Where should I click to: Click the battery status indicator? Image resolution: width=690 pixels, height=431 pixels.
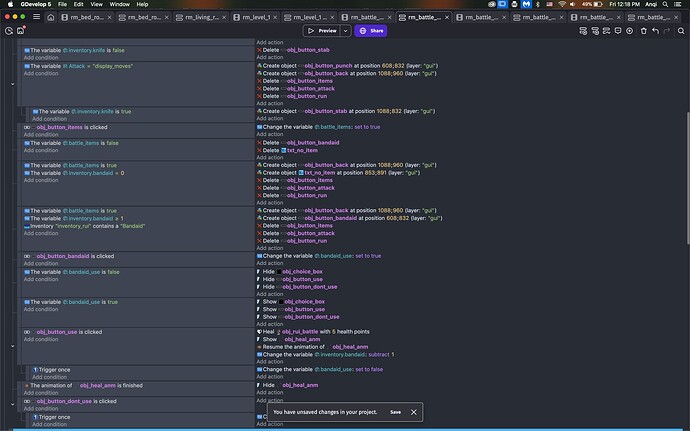pos(592,4)
